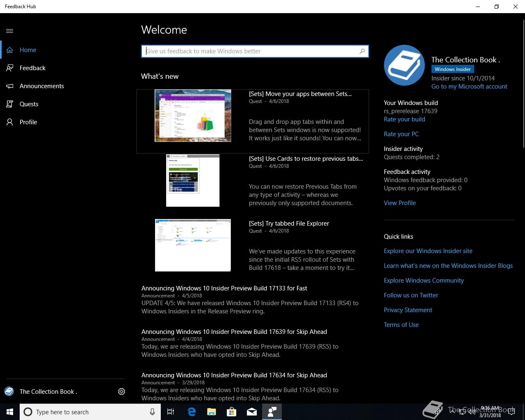Open File Explorer from the taskbar
The height and width of the screenshot is (420, 525).
211,412
